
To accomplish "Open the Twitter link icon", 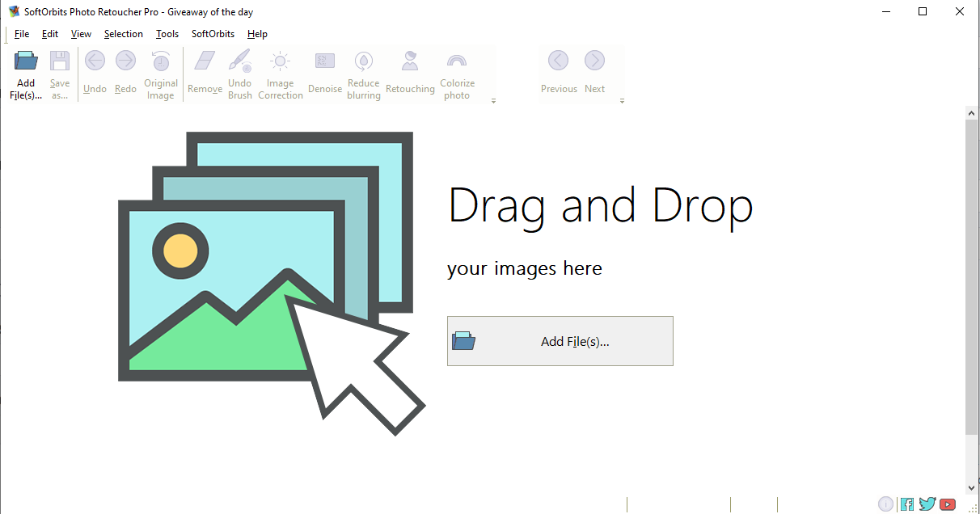I will (x=927, y=504).
